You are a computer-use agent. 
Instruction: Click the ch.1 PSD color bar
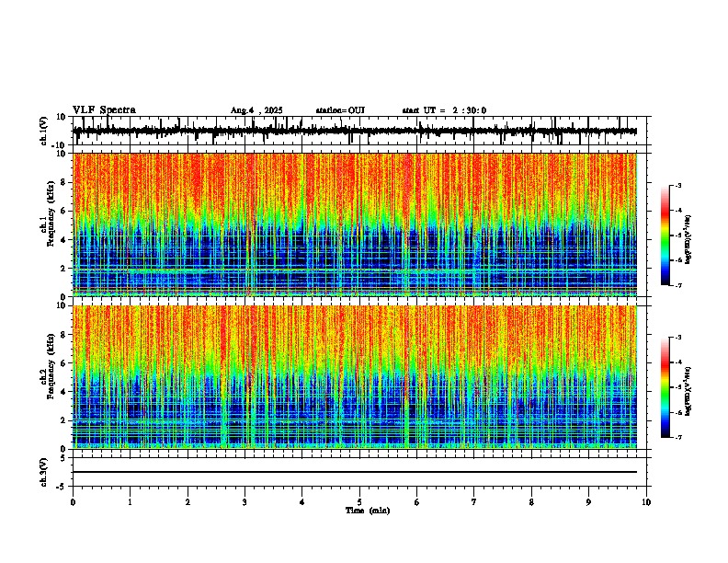tap(665, 236)
